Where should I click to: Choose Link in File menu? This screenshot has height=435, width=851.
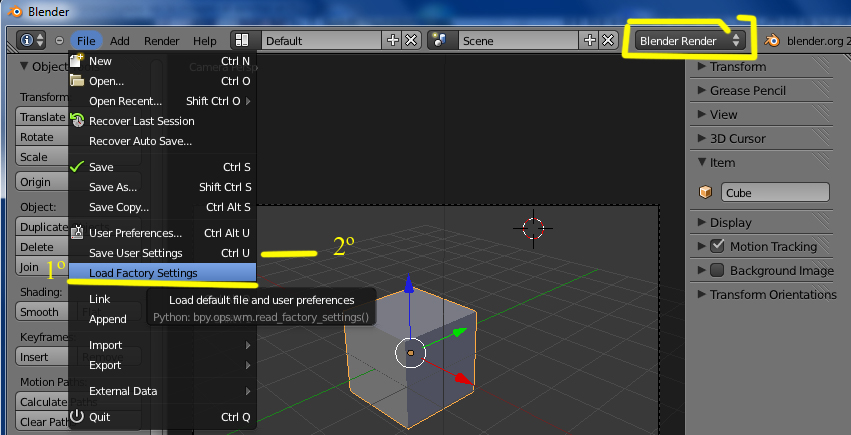click(162, 299)
